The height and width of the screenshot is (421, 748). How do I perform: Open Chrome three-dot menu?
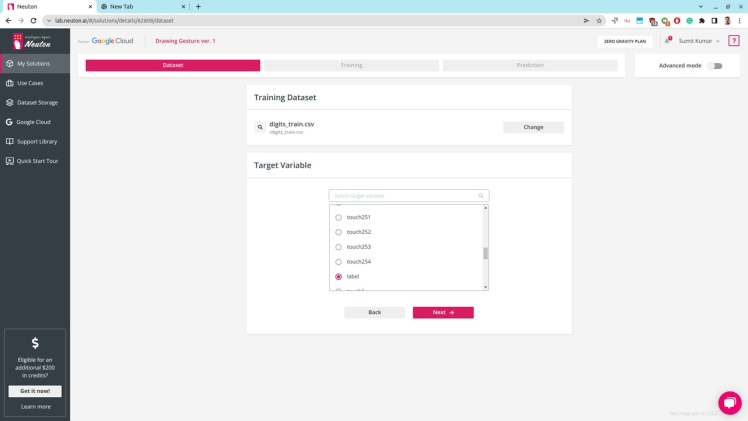pyautogui.click(x=740, y=21)
